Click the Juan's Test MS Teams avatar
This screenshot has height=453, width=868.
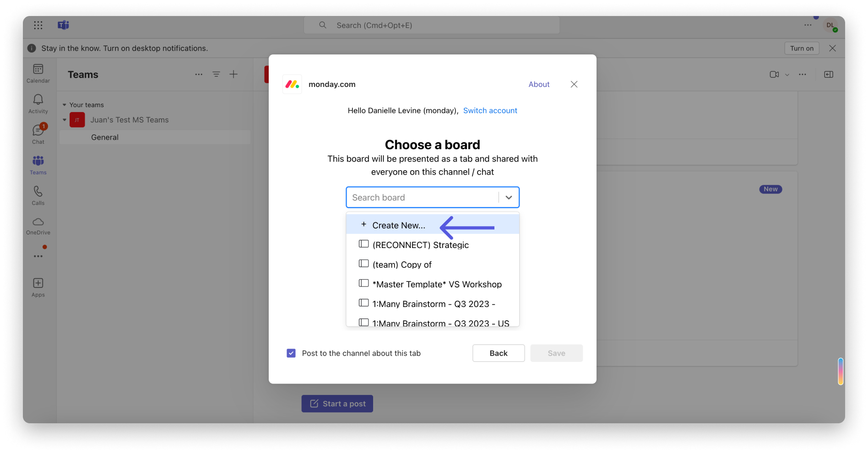tap(77, 120)
